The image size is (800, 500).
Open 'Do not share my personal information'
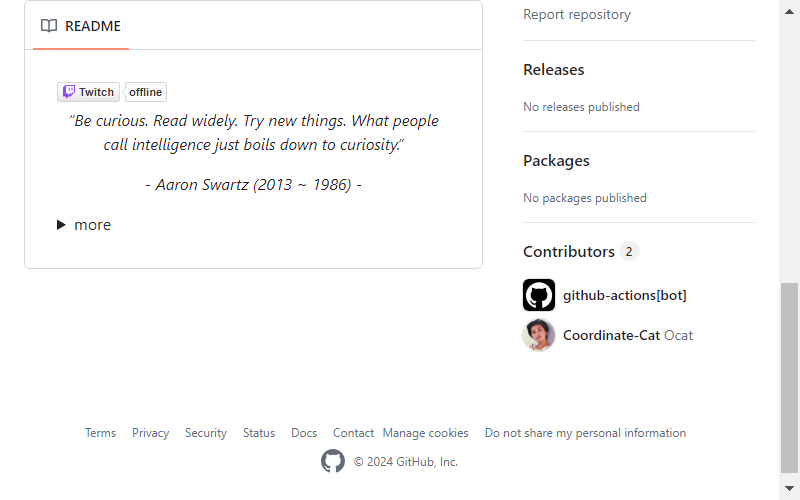coord(585,433)
